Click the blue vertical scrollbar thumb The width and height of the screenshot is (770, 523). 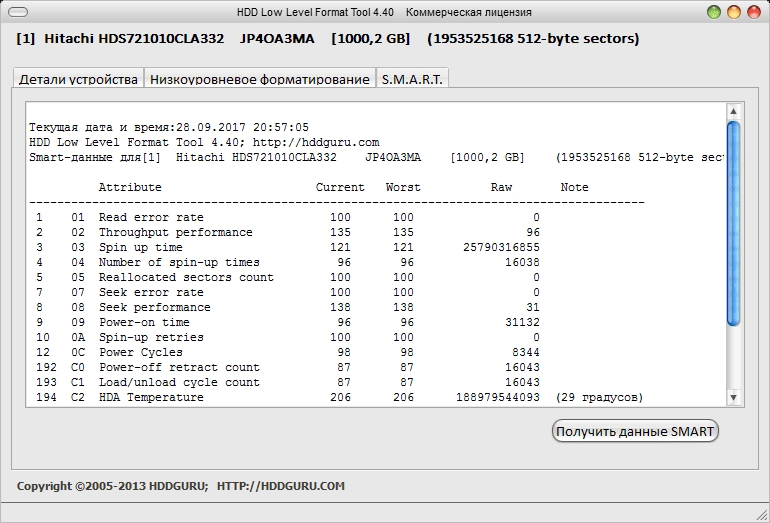733,223
